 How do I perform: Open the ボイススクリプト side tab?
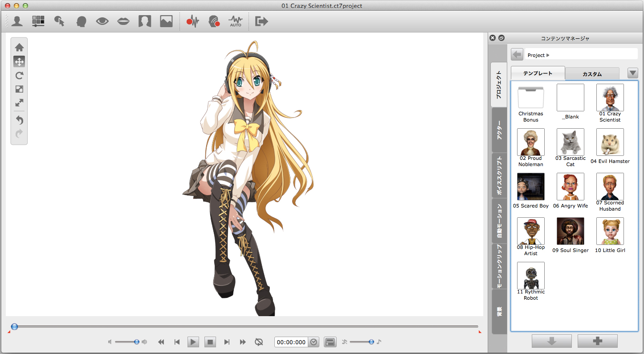tap(499, 175)
